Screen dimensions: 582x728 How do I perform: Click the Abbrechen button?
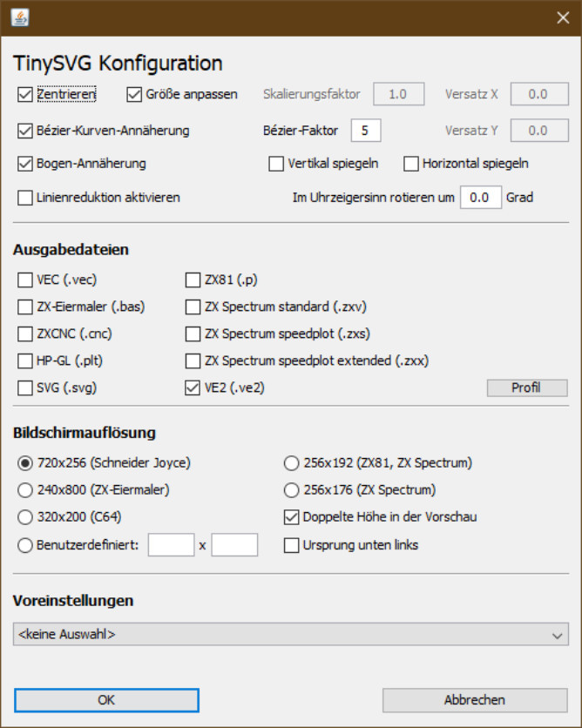tap(474, 700)
